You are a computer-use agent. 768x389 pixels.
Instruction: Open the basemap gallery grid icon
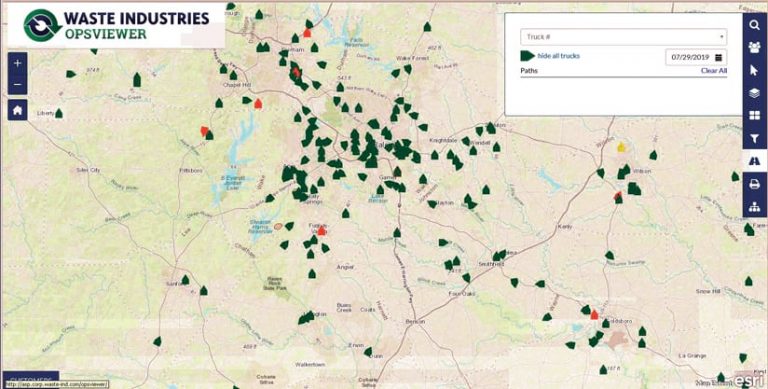tap(754, 116)
